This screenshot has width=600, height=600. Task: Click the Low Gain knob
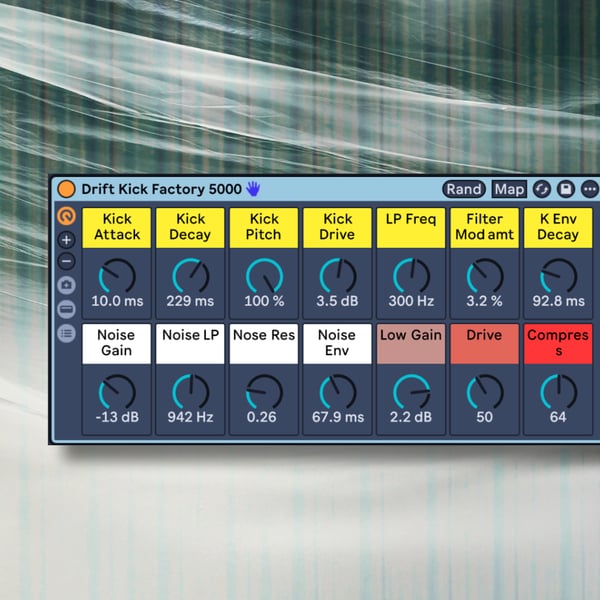pos(411,392)
